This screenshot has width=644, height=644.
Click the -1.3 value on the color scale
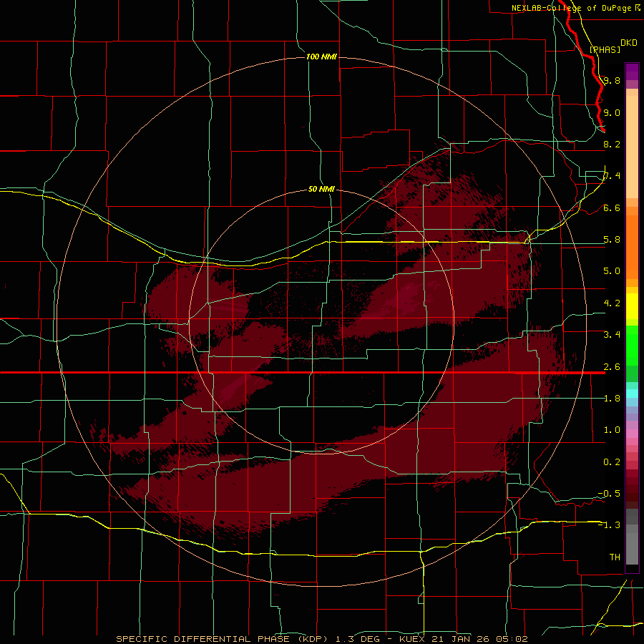(609, 525)
